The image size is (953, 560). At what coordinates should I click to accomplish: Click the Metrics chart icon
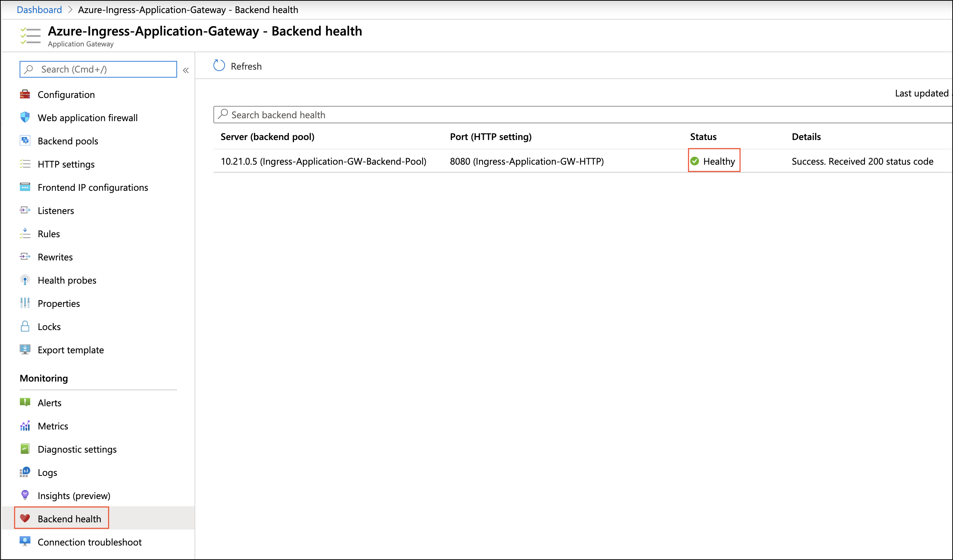point(25,426)
